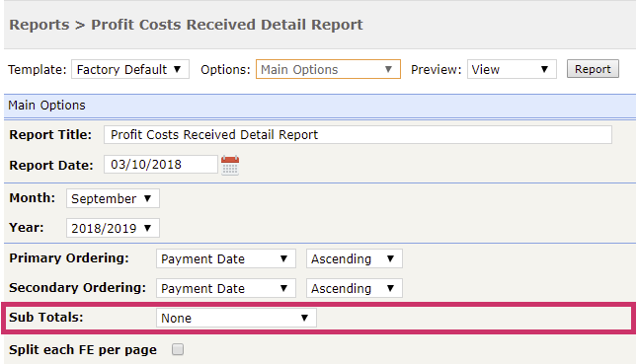This screenshot has width=637, height=364.
Task: Click the Reports breadcrumb heading
Action: click(40, 25)
